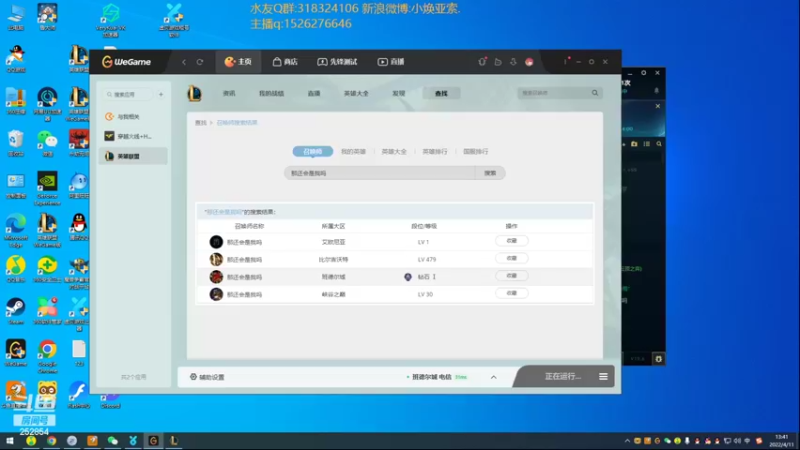The height and width of the screenshot is (450, 800).
Task: Show hidden tray icons chevron
Action: click(x=627, y=441)
